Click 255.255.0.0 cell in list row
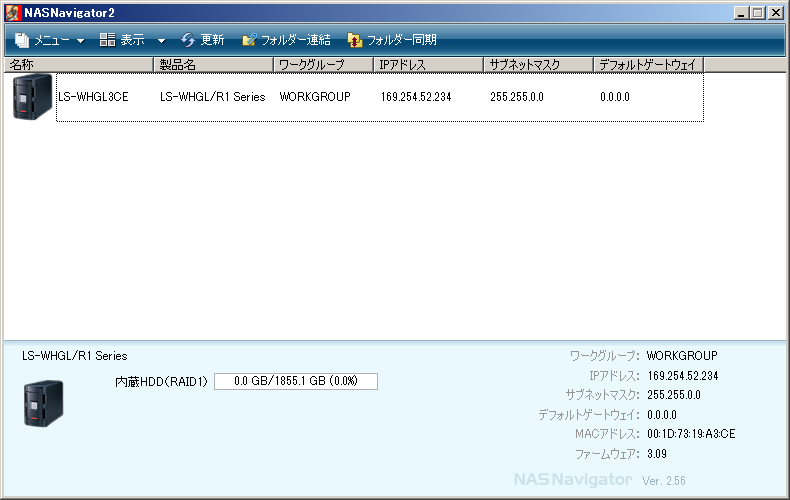This screenshot has width=790, height=500. click(517, 97)
